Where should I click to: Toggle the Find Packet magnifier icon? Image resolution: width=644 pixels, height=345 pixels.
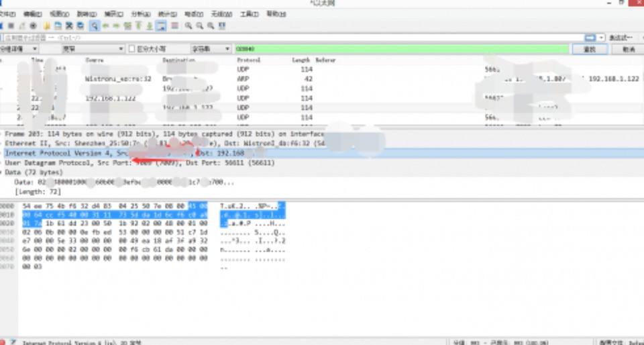click(x=95, y=26)
